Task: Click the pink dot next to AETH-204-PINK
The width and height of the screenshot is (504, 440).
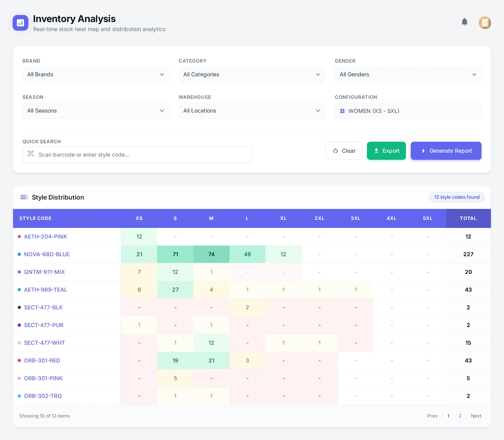Action: [19, 236]
